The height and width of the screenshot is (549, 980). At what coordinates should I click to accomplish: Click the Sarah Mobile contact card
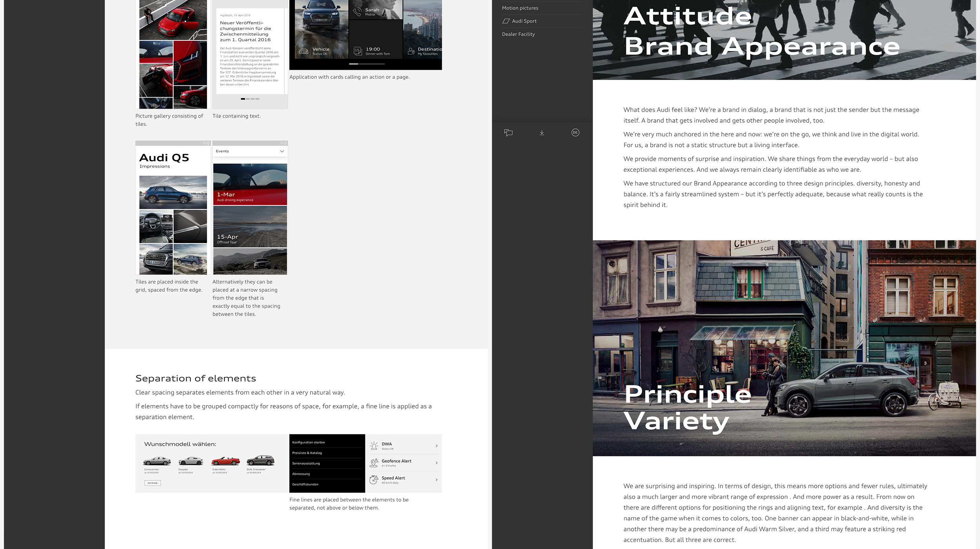376,10
